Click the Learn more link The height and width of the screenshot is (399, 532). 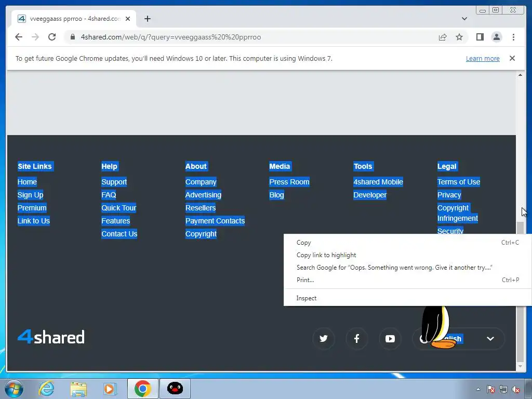(483, 58)
